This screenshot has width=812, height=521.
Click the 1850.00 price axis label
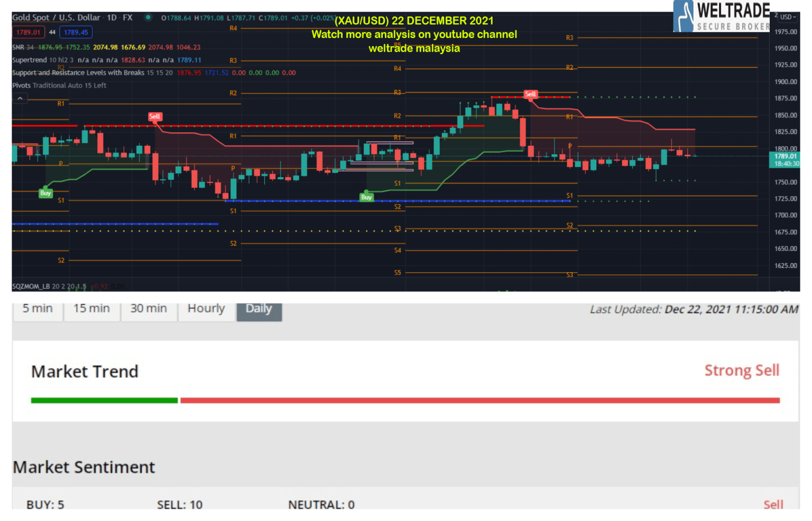[x=786, y=115]
